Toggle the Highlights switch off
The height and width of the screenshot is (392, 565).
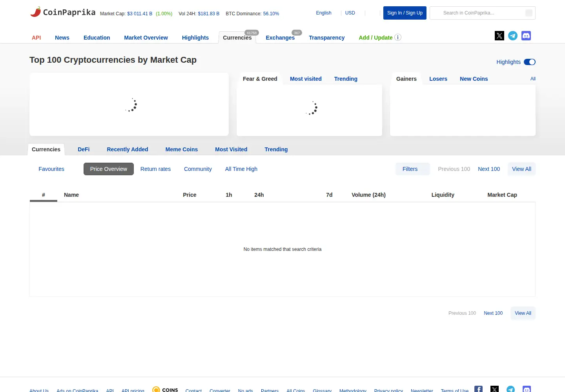[530, 62]
